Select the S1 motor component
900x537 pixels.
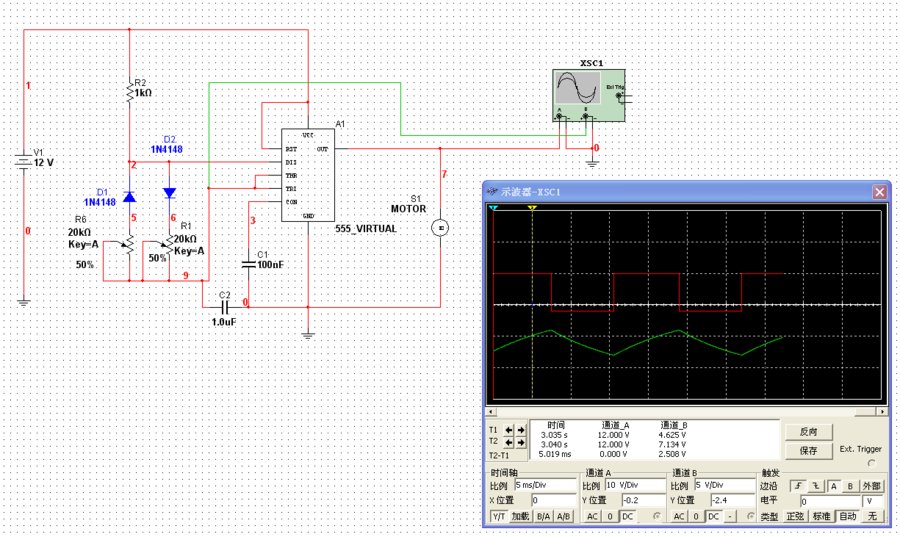(440, 228)
